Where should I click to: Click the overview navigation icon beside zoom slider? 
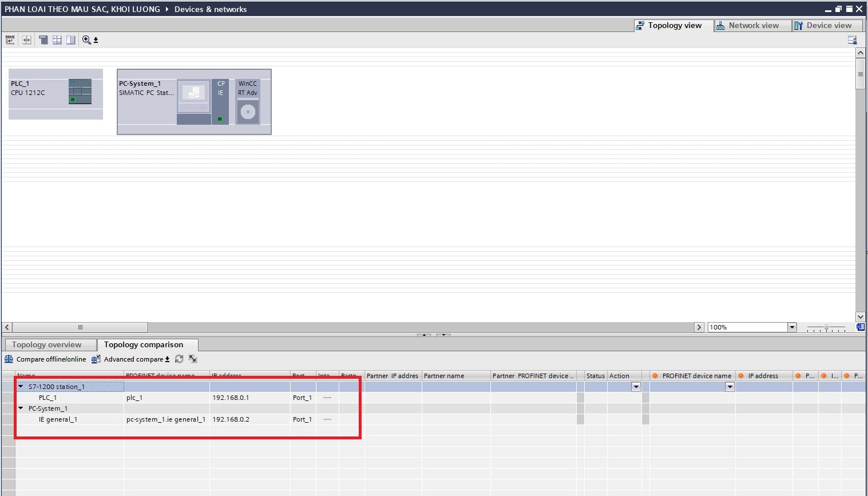point(860,327)
